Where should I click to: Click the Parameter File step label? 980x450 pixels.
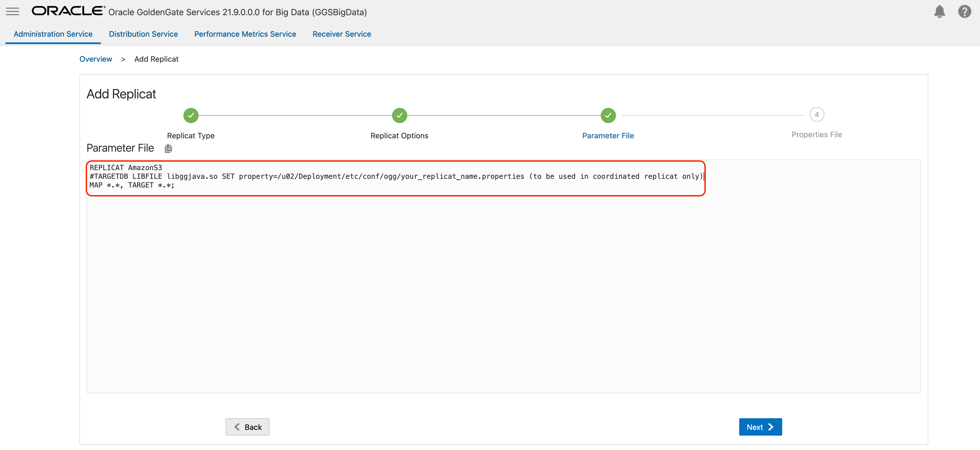608,136
